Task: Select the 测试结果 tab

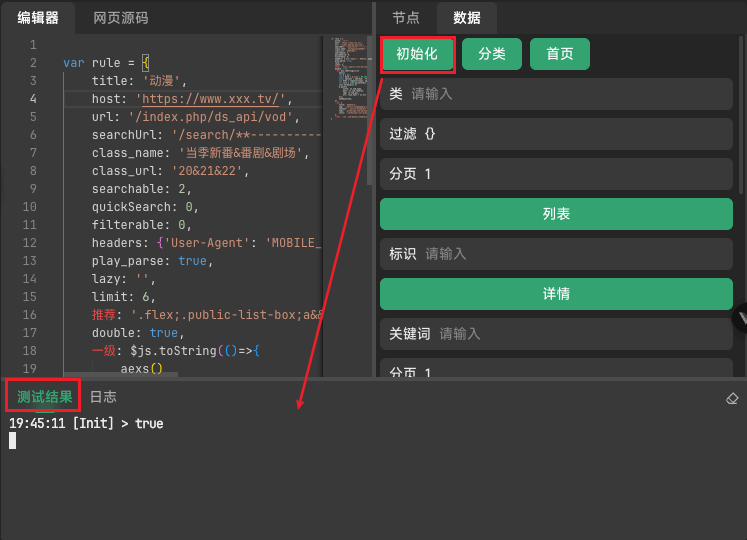Action: (x=45, y=397)
